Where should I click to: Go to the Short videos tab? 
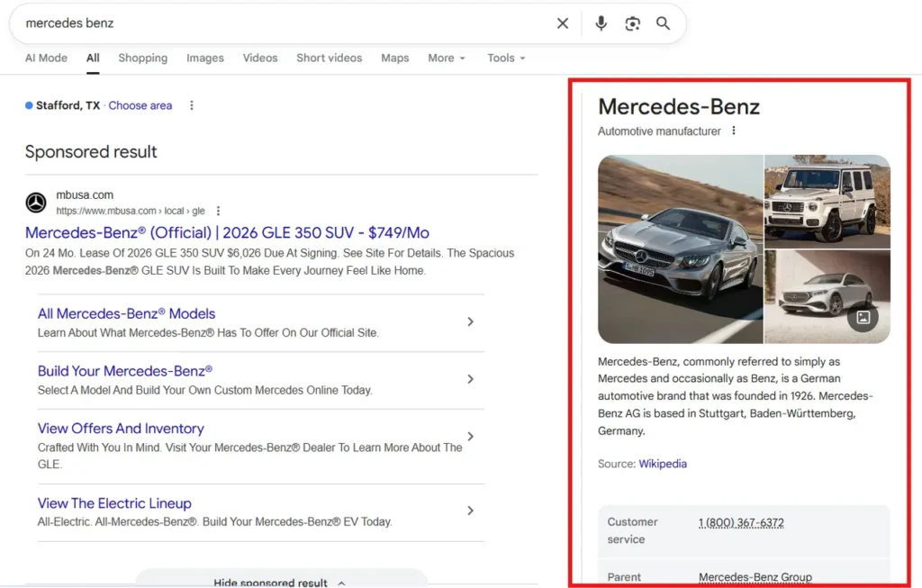(330, 58)
